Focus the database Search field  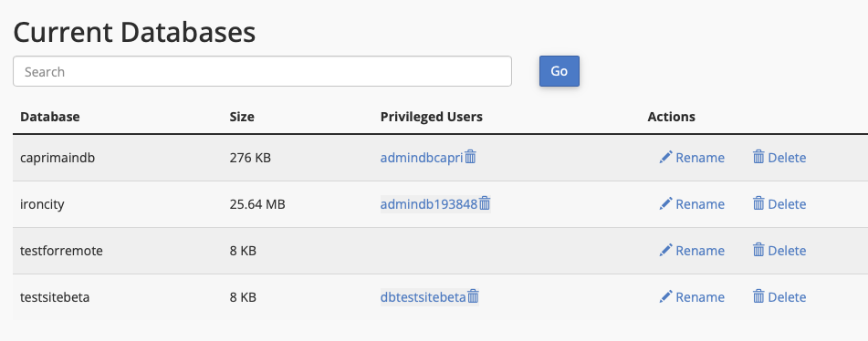[262, 71]
